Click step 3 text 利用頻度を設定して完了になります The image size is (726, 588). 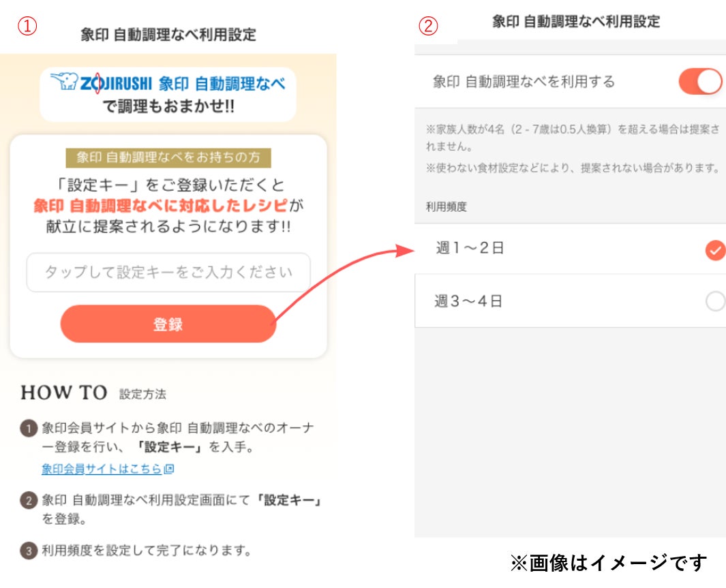tap(147, 551)
